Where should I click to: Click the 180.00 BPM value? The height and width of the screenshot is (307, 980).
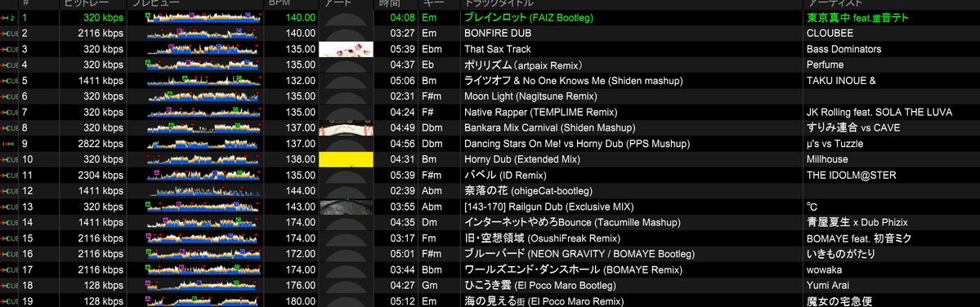point(301,301)
